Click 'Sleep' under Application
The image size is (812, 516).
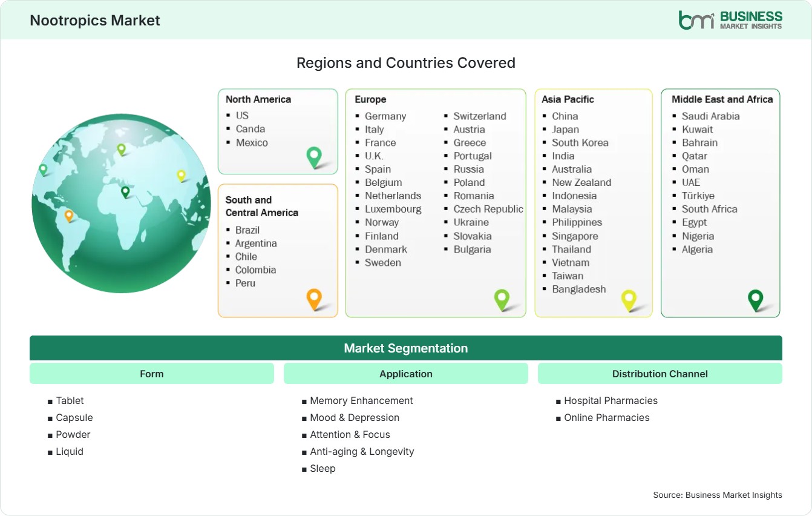click(323, 468)
